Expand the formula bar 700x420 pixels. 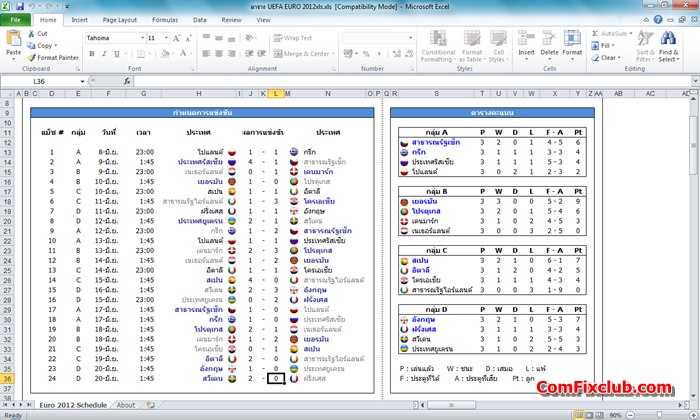[696, 81]
